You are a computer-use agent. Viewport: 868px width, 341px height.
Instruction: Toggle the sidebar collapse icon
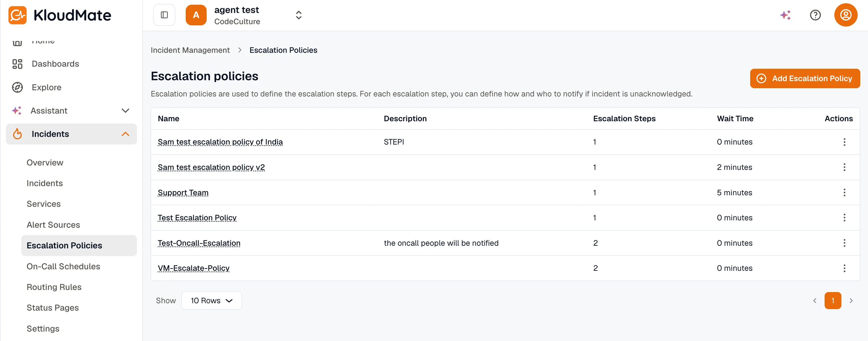pyautogui.click(x=164, y=15)
